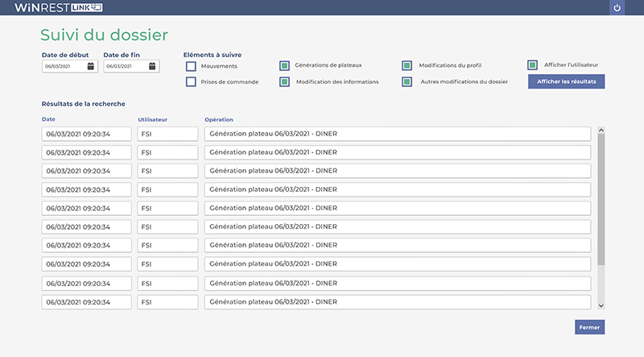Enable the Prises de commande checkbox
The image size is (644, 357).
(191, 81)
